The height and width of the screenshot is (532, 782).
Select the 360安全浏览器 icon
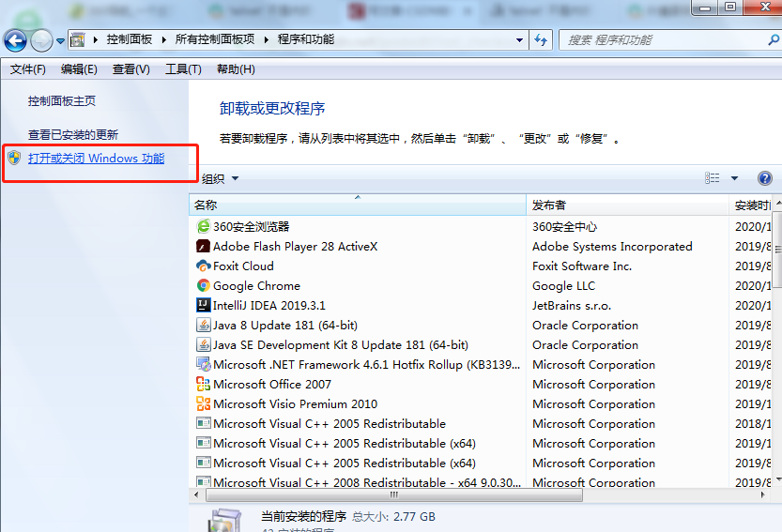pos(204,226)
